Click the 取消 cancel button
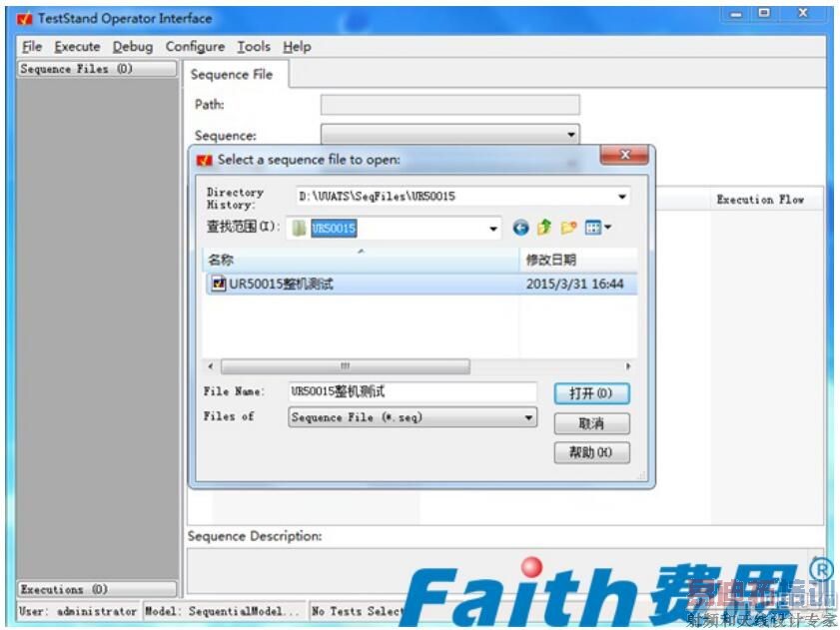This screenshot has width=840, height=630. tap(591, 423)
